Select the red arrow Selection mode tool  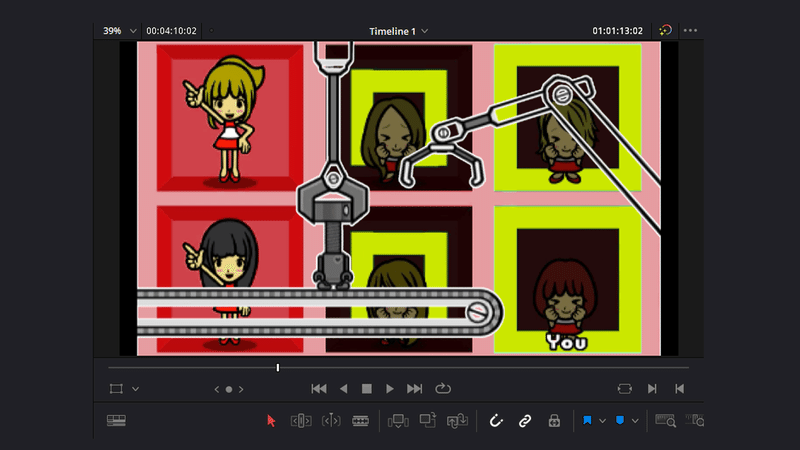(x=271, y=420)
